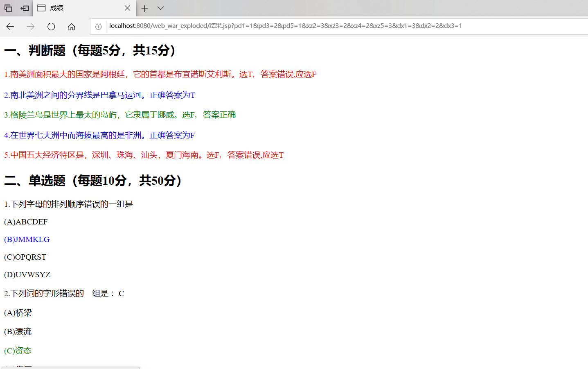Click red question 5 about 经济特区
The width and height of the screenshot is (588, 369).
coord(144,155)
